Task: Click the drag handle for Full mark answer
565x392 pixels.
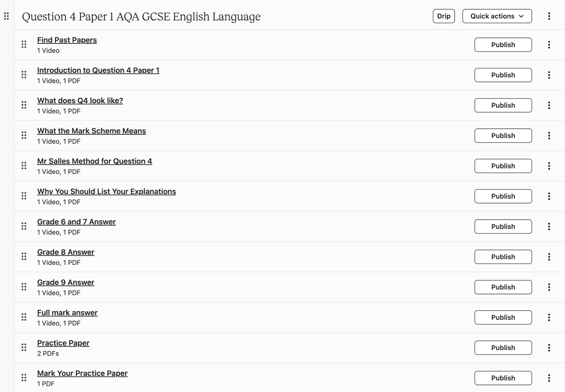Action: coord(24,317)
